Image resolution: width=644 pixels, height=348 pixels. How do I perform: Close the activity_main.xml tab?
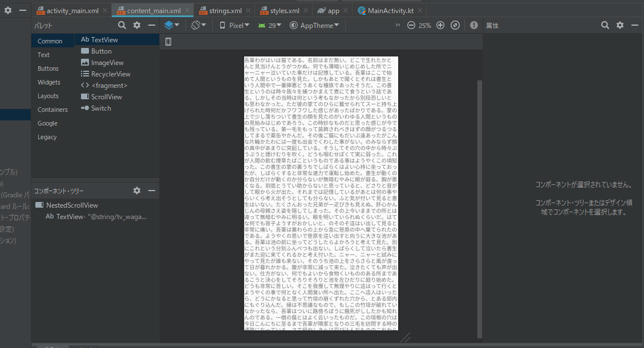(105, 11)
